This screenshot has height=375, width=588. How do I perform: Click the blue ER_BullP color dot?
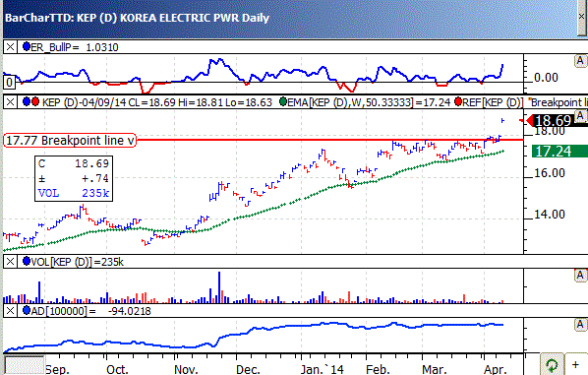tap(27, 47)
